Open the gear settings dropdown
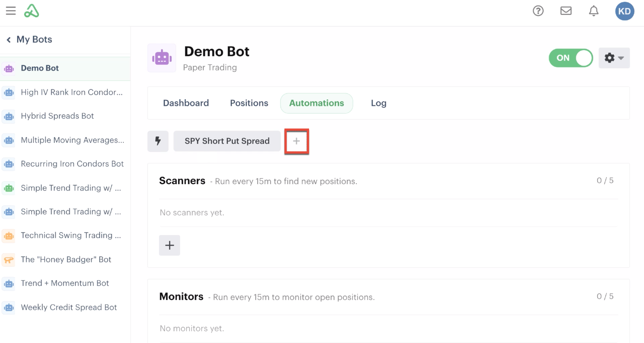 click(614, 58)
